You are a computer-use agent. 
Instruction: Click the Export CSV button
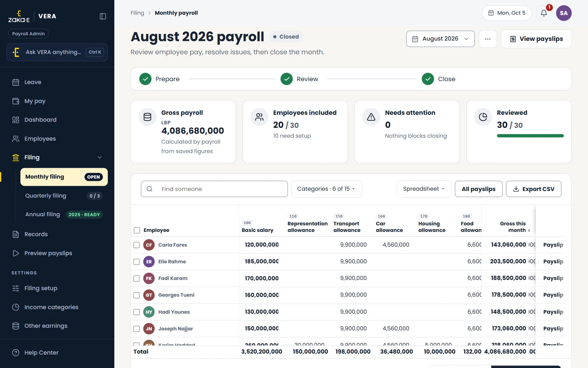pyautogui.click(x=533, y=189)
